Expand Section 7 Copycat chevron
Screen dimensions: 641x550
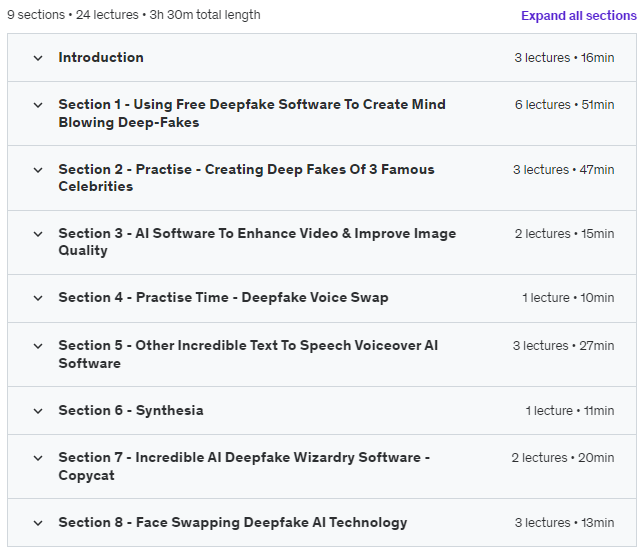click(38, 458)
